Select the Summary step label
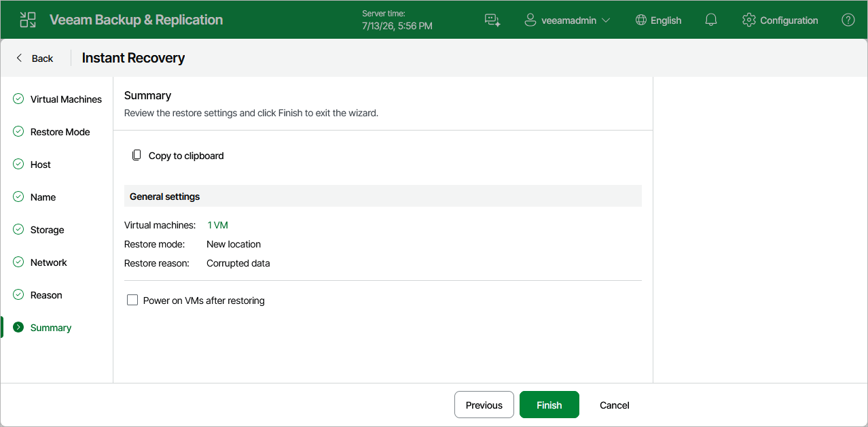Screen dimensions: 868x427 pyautogui.click(x=51, y=328)
